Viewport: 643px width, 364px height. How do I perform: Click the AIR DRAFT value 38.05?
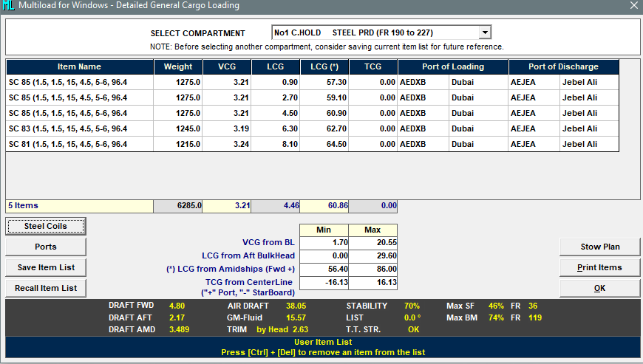tap(296, 306)
